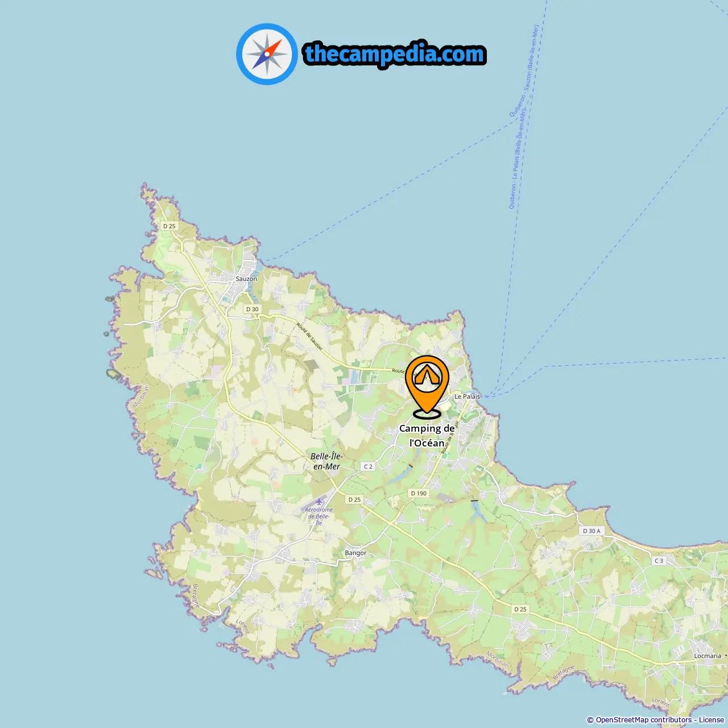Select the Sauzon town label
728x728 pixels.
[246, 279]
